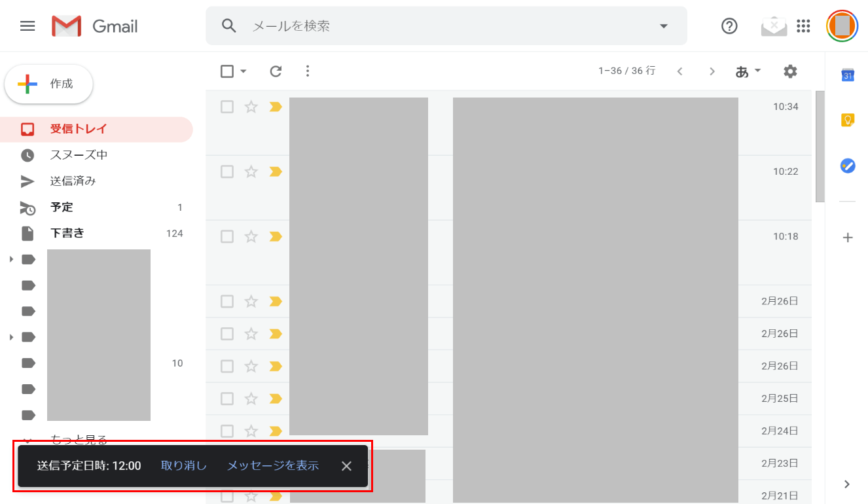Open the あ input tools dropdown
This screenshot has width=868, height=504.
748,71
